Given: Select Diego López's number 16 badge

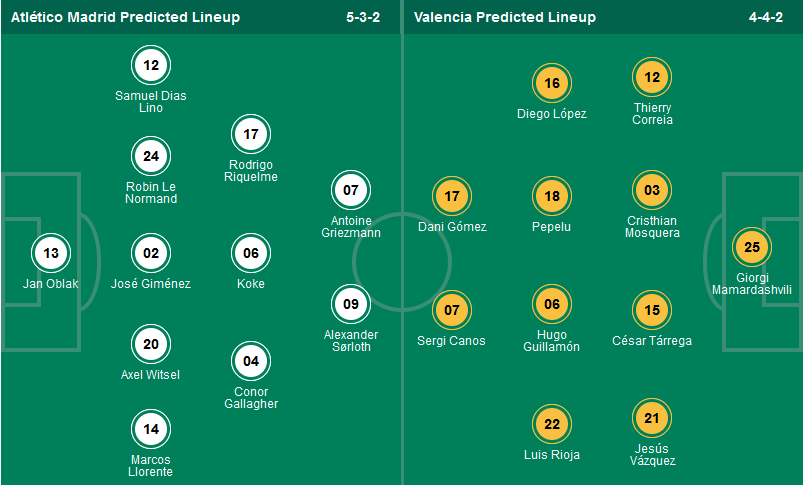Looking at the screenshot, I should (x=552, y=84).
